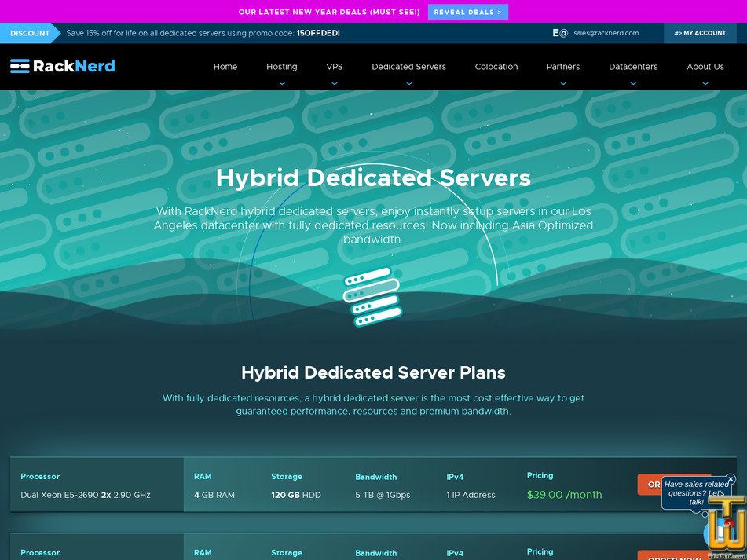The height and width of the screenshot is (560, 747).
Task: Click the $39.00 /month pricing text
Action: pyautogui.click(x=564, y=495)
